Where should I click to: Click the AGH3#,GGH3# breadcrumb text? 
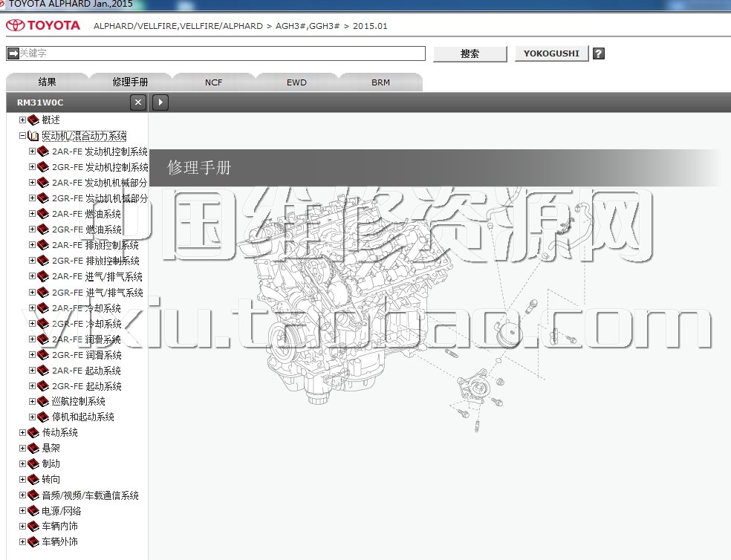pos(308,26)
